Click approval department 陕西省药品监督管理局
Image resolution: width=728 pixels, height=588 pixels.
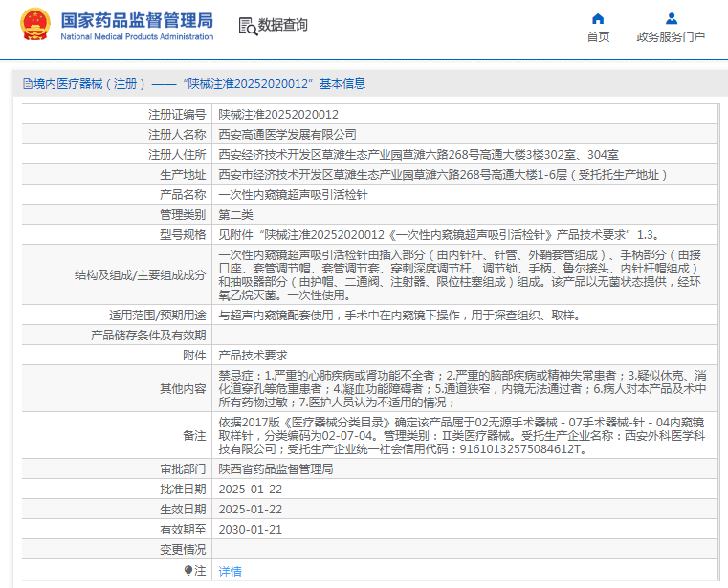276,469
